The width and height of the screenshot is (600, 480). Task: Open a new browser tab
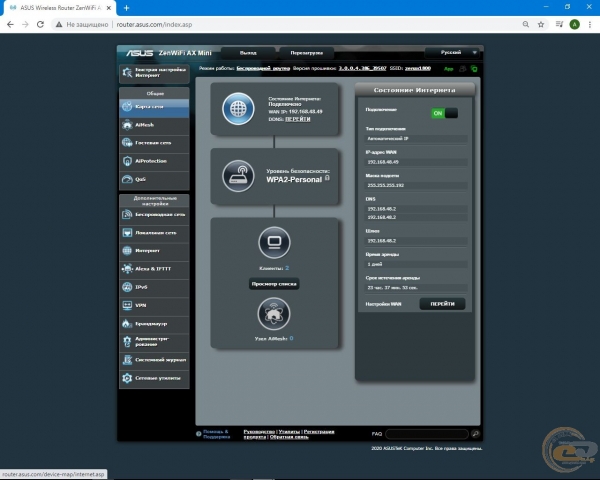click(x=126, y=8)
